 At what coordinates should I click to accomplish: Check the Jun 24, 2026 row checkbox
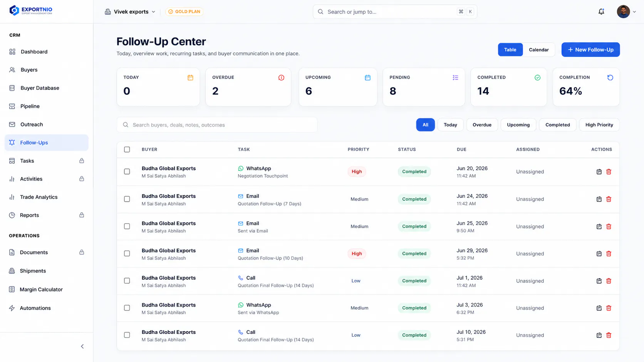pos(127,199)
